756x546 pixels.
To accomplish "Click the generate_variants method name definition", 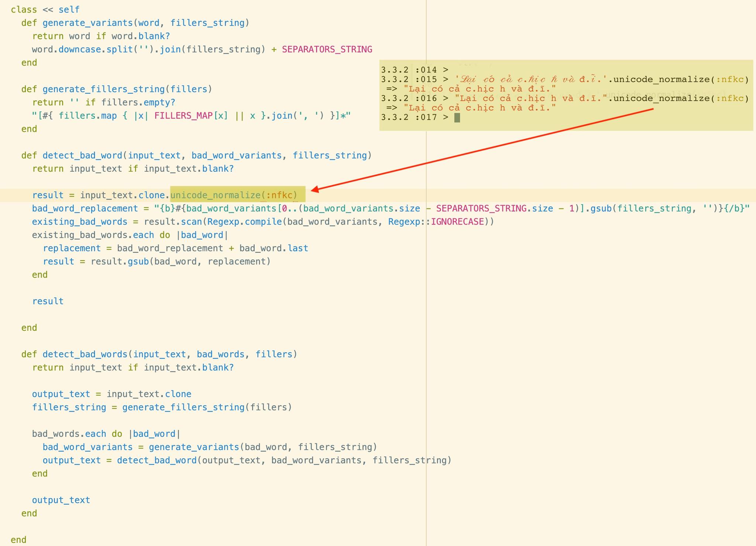I will click(x=87, y=23).
